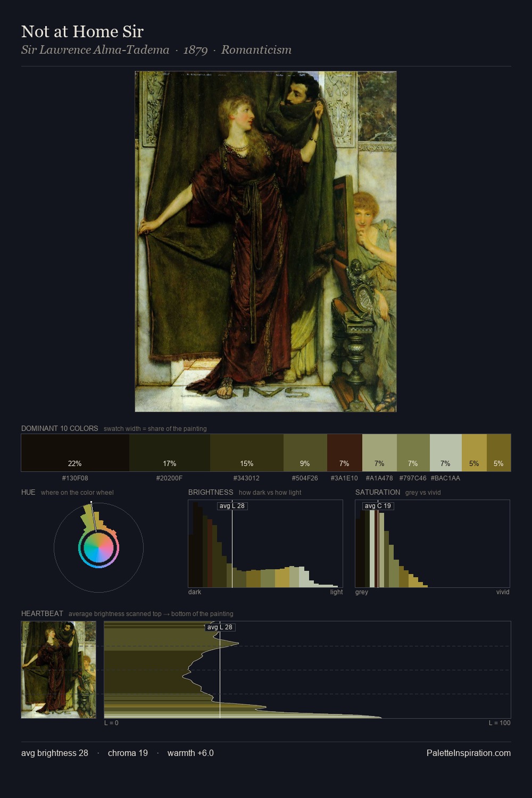Click the hex label '#BAC1AA'
Image resolution: width=532 pixels, height=798 pixels.
pyautogui.click(x=445, y=478)
